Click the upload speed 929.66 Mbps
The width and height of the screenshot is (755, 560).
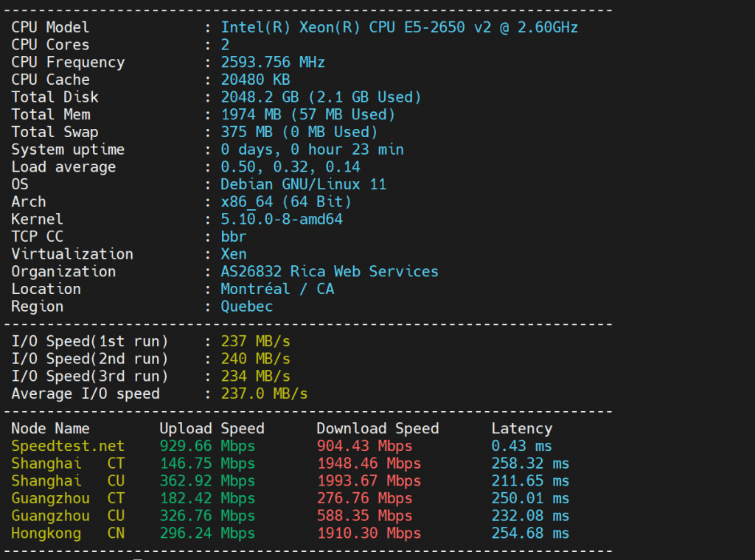pyautogui.click(x=207, y=446)
